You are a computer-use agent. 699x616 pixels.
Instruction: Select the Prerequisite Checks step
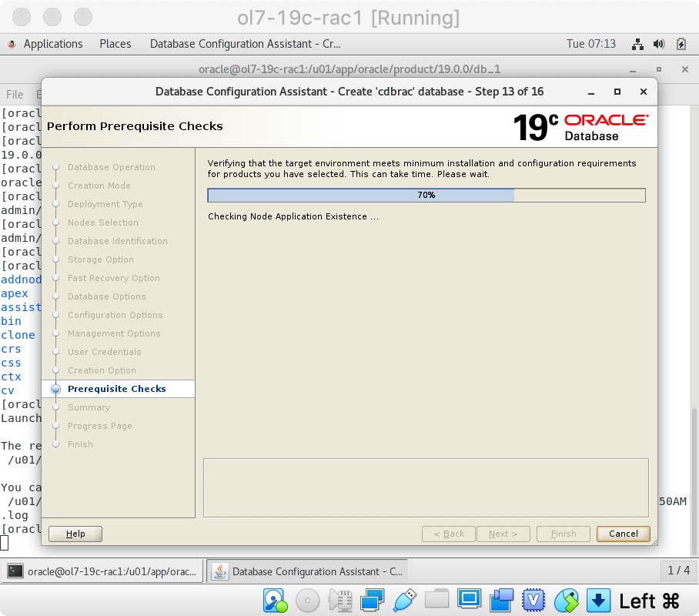[x=117, y=389]
